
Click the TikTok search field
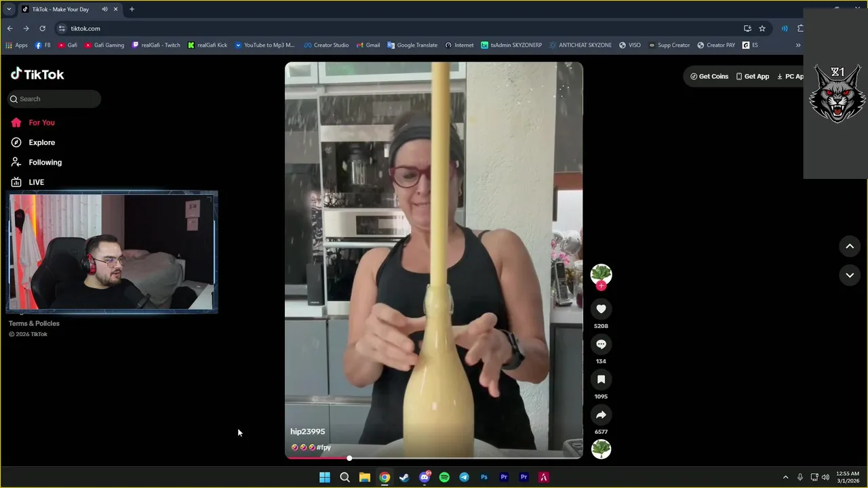tap(54, 99)
